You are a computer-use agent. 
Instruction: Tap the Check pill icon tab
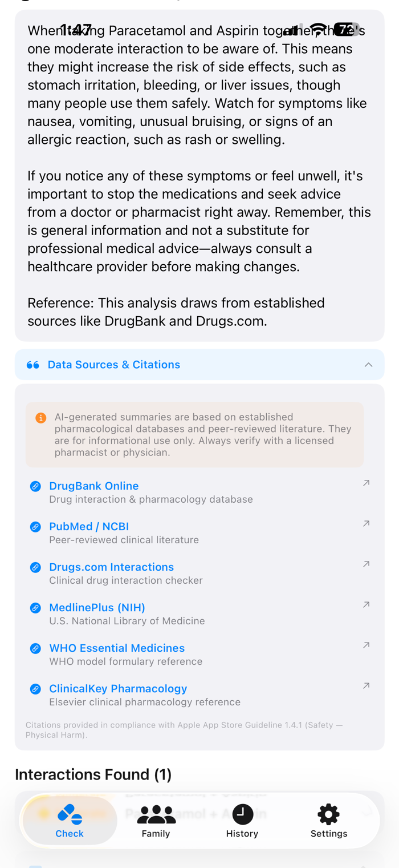[x=70, y=821]
